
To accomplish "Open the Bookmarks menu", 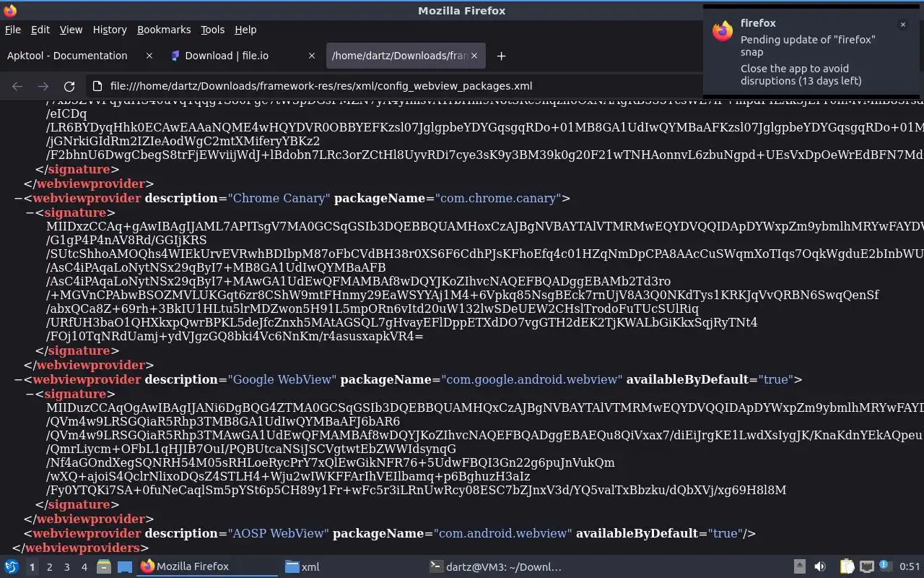I will click(x=164, y=30).
